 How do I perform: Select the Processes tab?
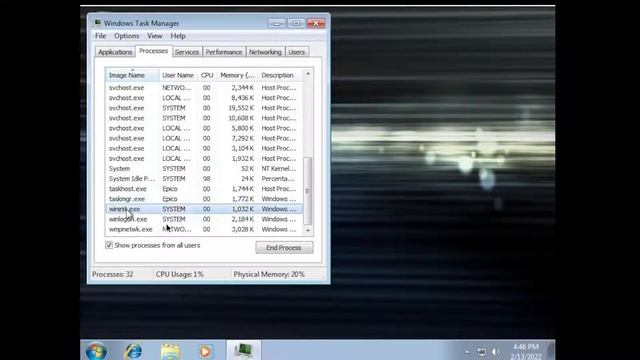pyautogui.click(x=153, y=51)
